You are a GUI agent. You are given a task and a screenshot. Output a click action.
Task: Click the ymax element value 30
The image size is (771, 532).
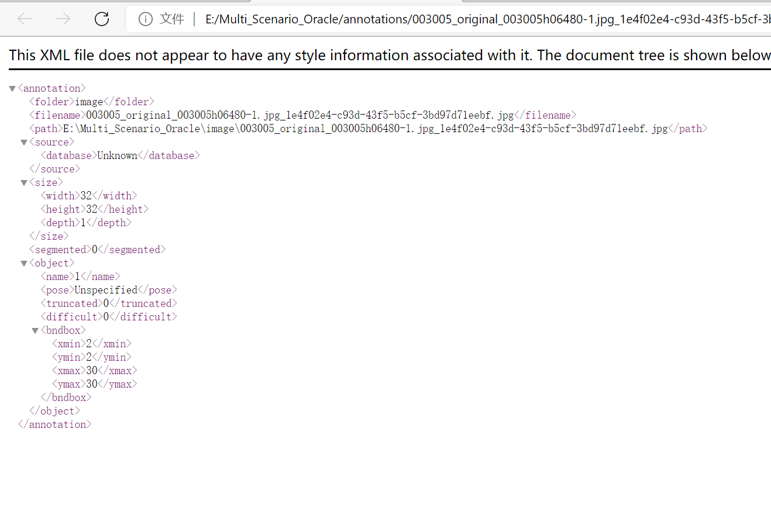(92, 384)
